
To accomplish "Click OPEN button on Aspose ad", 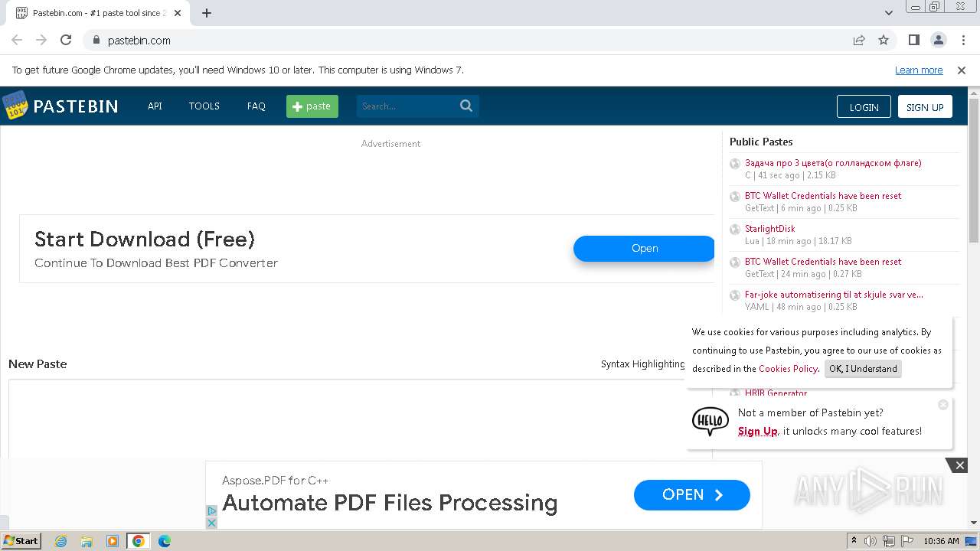I will click(692, 495).
